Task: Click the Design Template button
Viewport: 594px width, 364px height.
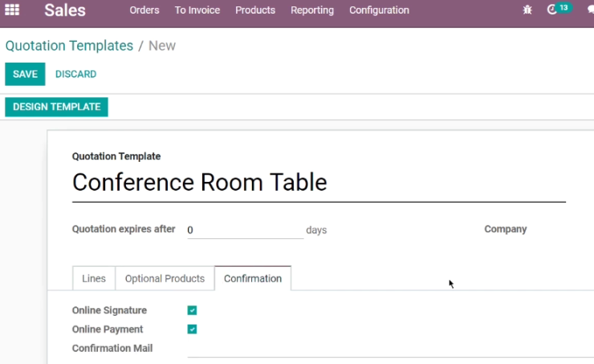Action: click(x=56, y=107)
